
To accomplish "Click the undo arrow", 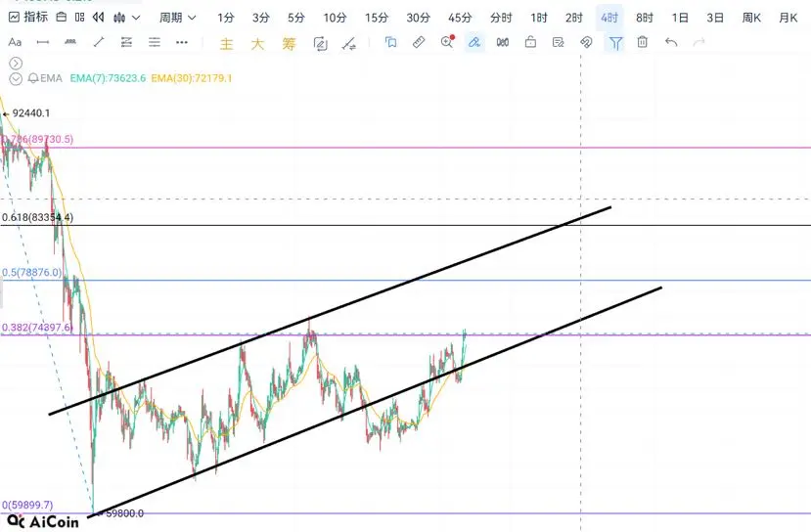I will pos(671,42).
